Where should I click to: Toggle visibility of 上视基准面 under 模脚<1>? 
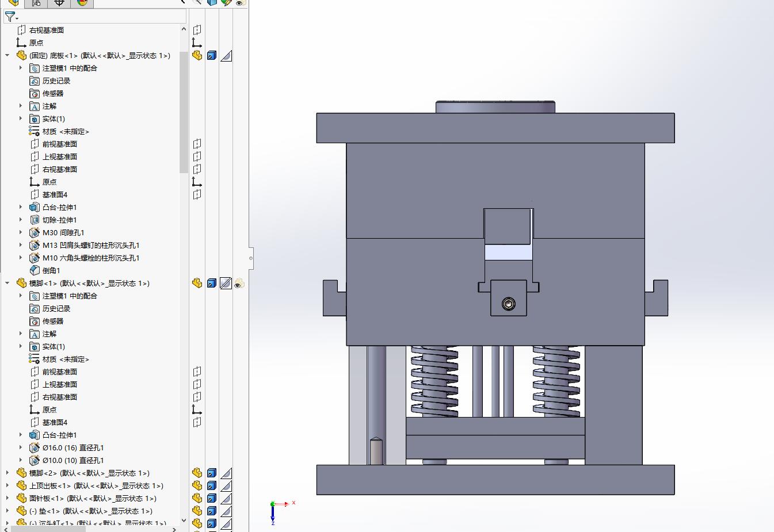197,385
